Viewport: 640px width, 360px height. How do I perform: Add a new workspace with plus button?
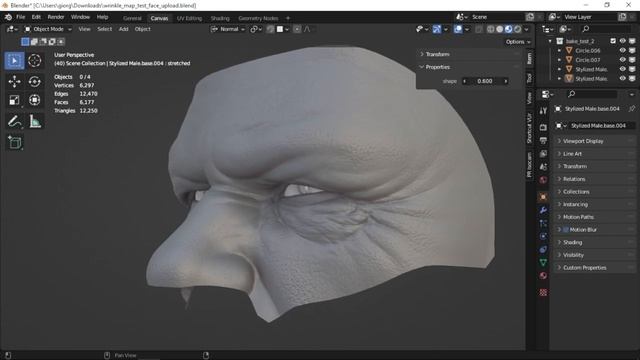(x=288, y=18)
